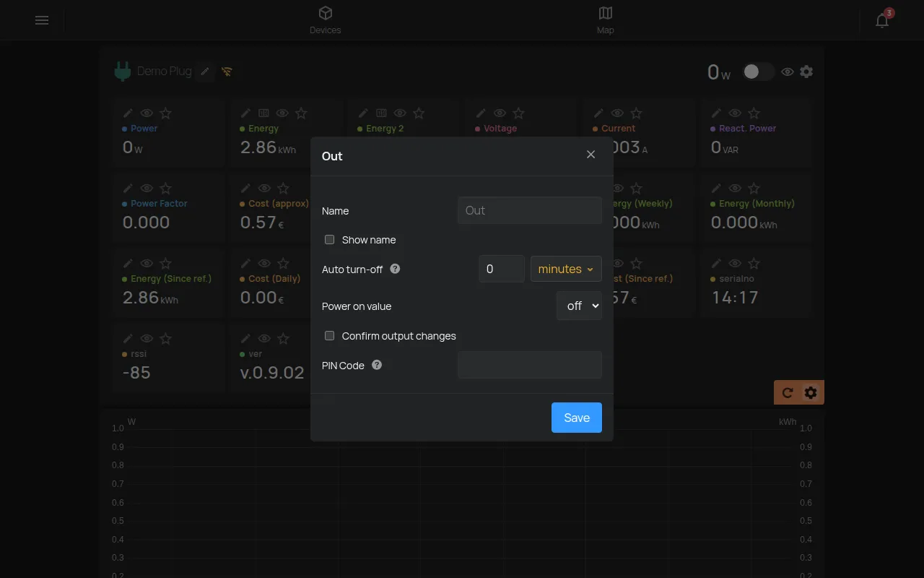Image resolution: width=924 pixels, height=578 pixels.
Task: Open the notifications bell
Action: 882,20
